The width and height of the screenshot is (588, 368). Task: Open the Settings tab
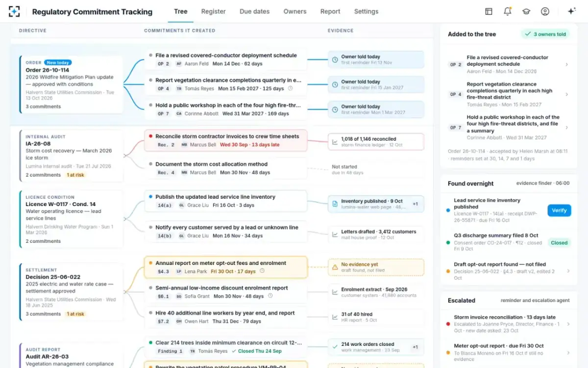[x=367, y=11]
